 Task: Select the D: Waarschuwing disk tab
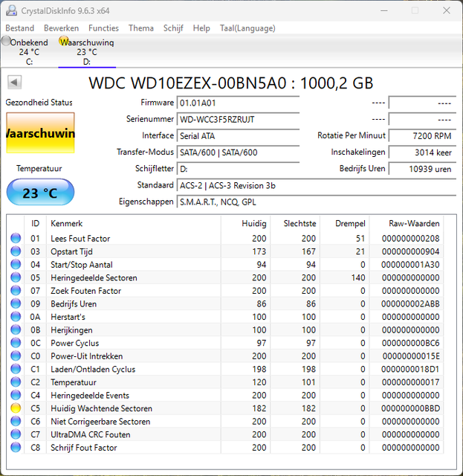point(87,51)
